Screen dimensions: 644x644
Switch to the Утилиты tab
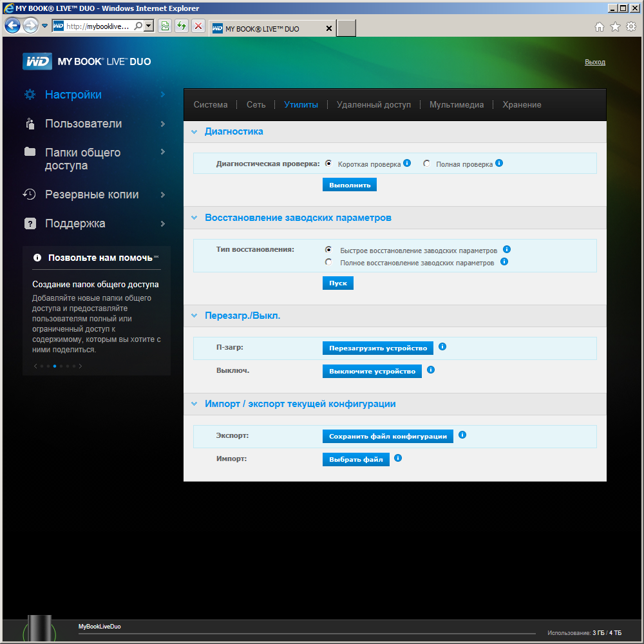coord(301,105)
